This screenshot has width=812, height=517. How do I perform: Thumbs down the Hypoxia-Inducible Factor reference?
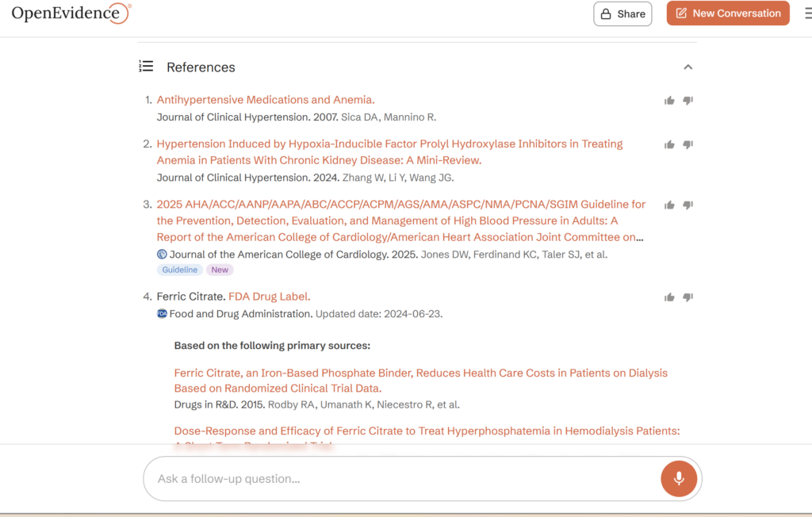(x=688, y=144)
